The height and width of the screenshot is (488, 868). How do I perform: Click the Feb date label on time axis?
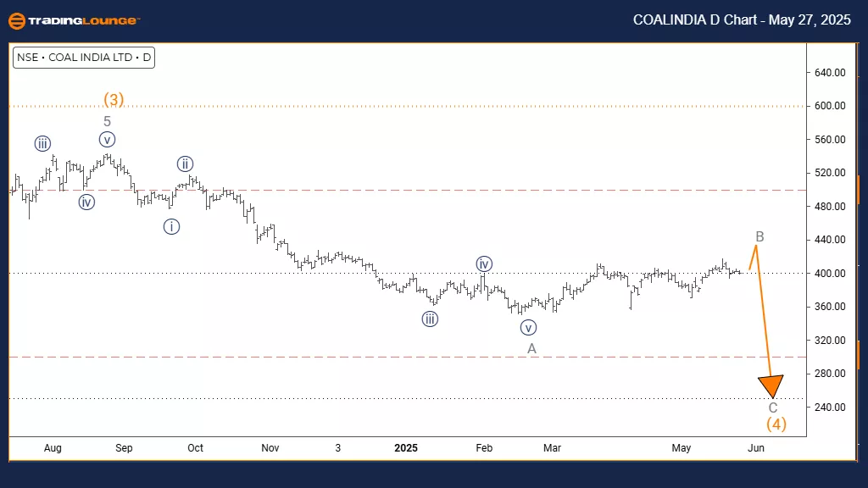point(483,447)
